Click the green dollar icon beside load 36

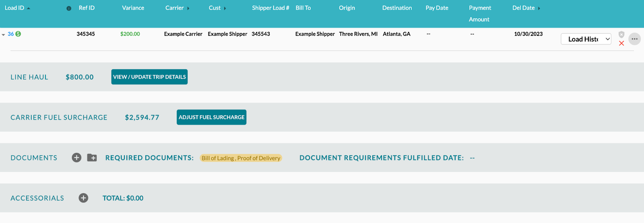(18, 34)
